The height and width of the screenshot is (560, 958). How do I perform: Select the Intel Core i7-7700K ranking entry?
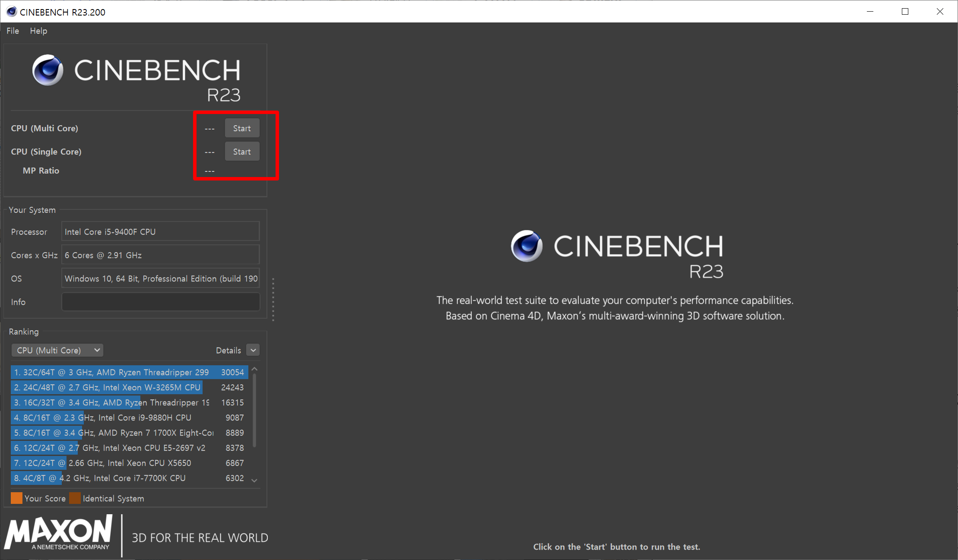pyautogui.click(x=129, y=478)
